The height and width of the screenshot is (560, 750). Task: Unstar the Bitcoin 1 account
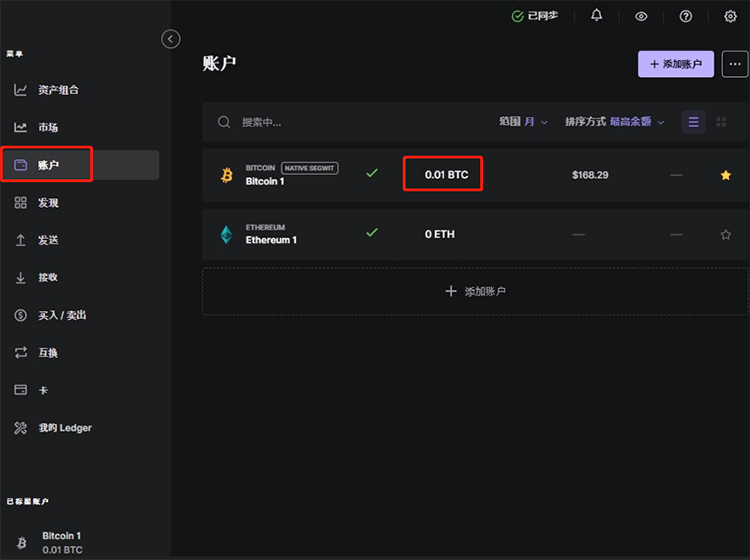[726, 175]
